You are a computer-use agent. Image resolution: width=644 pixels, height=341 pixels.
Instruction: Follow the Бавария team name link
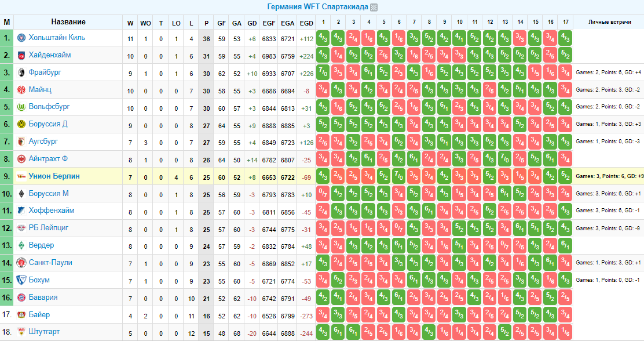tap(43, 297)
